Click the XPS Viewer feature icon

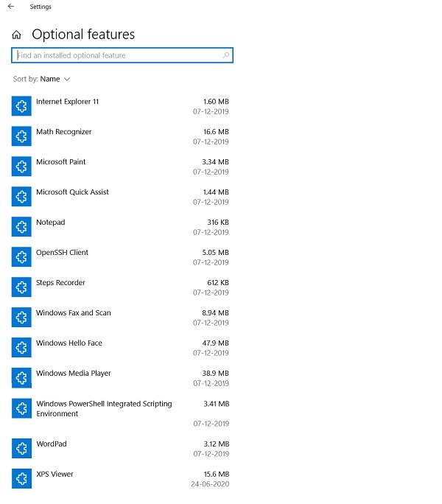[21, 479]
